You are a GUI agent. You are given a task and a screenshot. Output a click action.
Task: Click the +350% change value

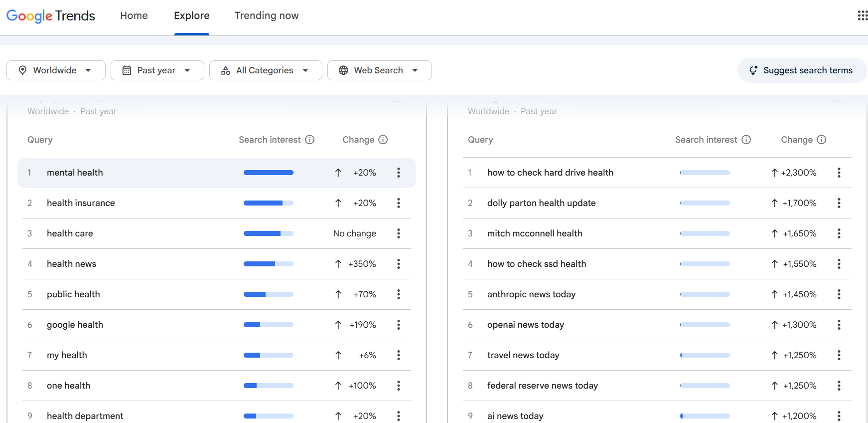coord(362,264)
